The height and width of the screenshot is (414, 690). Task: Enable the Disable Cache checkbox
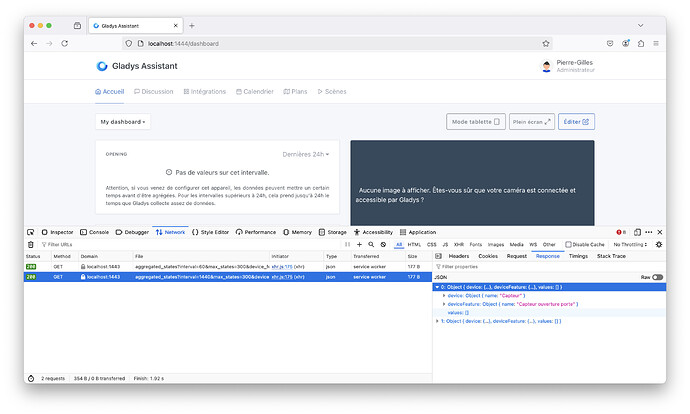(569, 244)
